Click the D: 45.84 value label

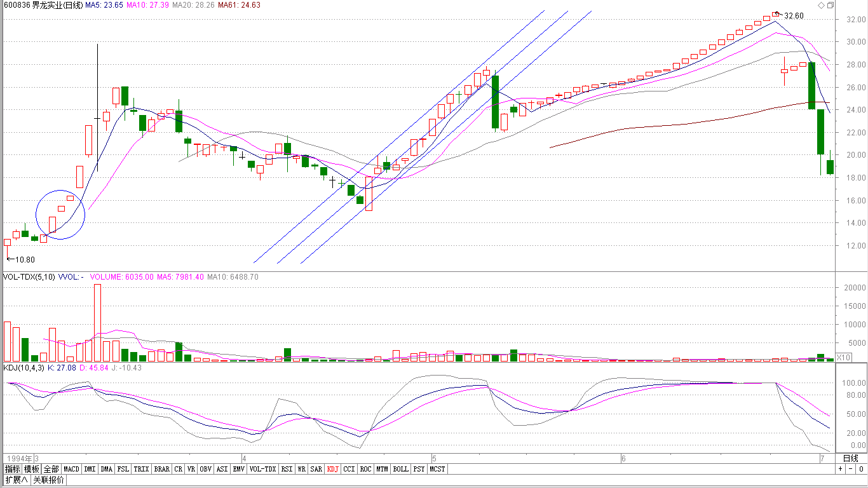pos(93,368)
